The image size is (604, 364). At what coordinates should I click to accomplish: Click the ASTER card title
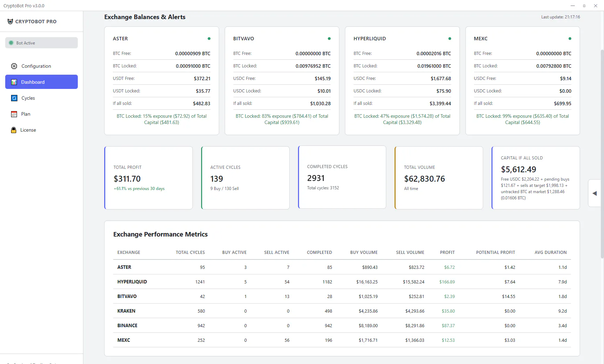(x=120, y=39)
